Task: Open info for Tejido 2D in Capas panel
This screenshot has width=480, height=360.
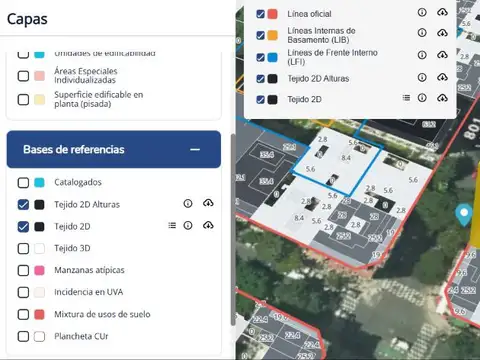Action: (188, 226)
